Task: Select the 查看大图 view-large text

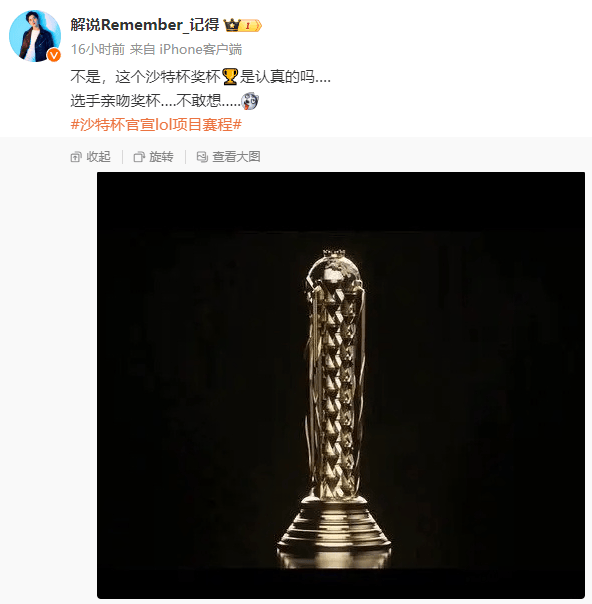Action: tap(236, 157)
